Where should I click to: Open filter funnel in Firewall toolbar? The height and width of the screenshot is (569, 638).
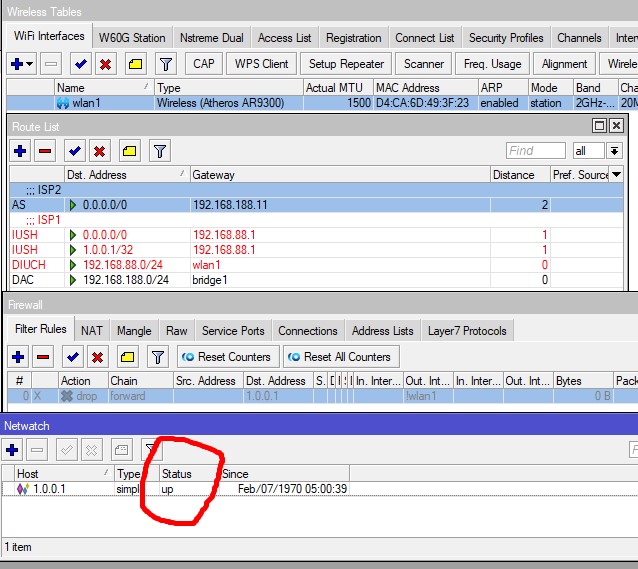pyautogui.click(x=157, y=357)
